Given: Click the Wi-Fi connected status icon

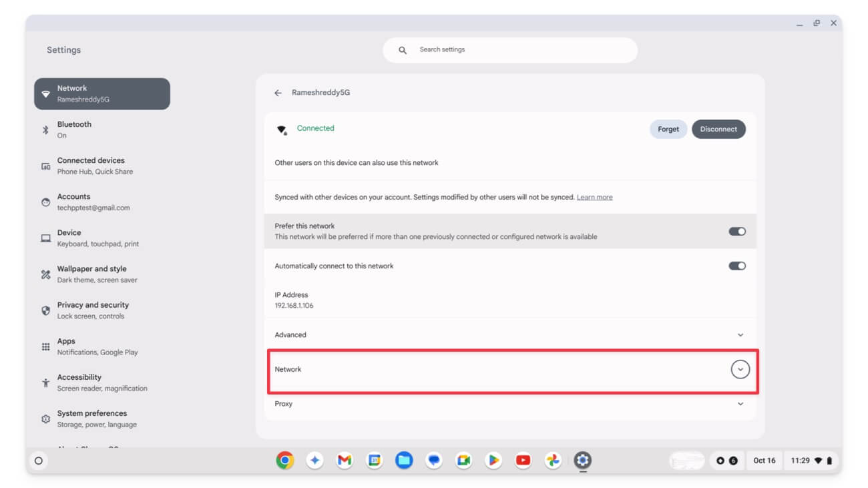Looking at the screenshot, I should click(282, 130).
